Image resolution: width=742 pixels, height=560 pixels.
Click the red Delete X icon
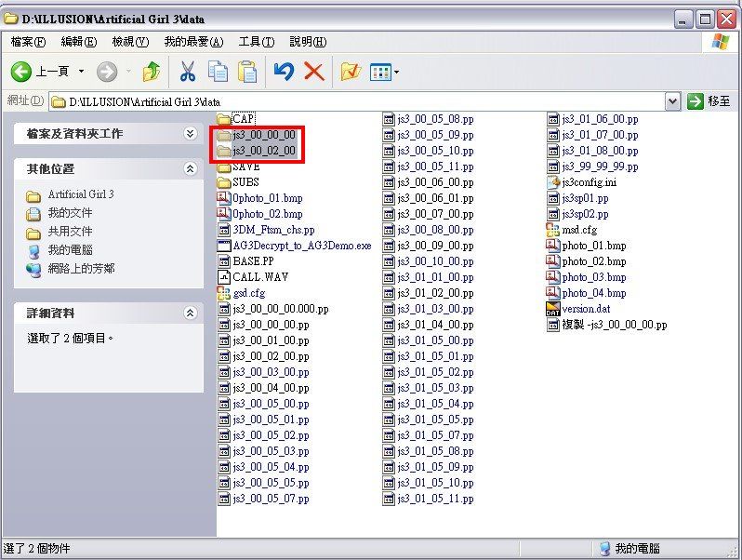(x=313, y=72)
